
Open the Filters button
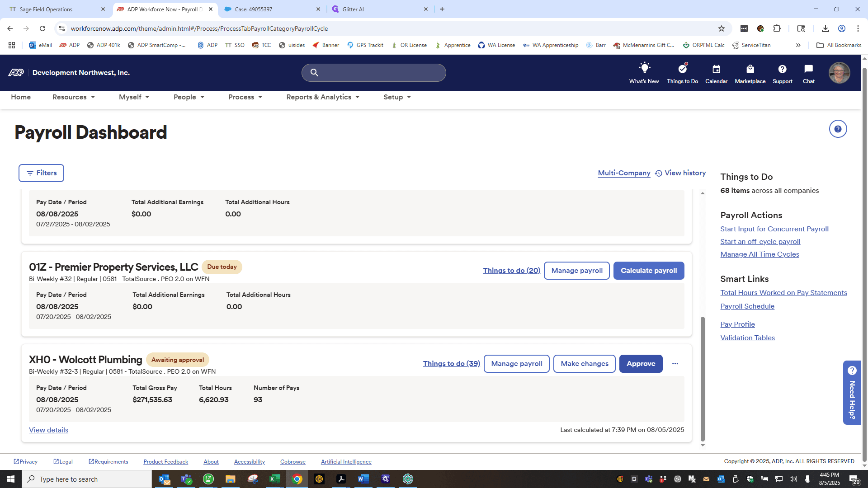coord(41,173)
